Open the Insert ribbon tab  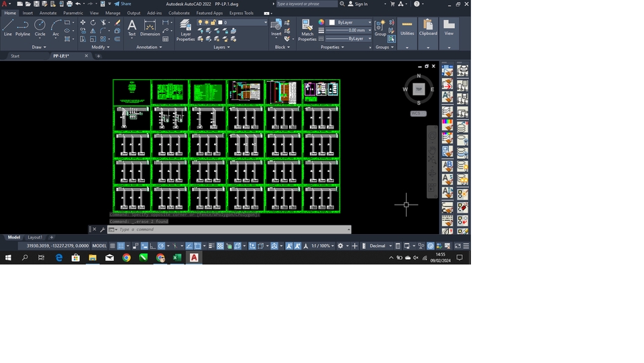tap(28, 13)
